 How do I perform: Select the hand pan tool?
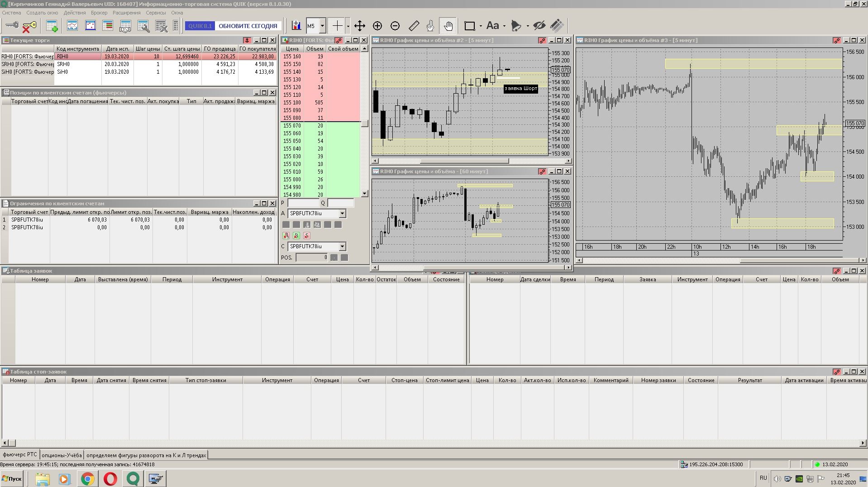point(448,26)
